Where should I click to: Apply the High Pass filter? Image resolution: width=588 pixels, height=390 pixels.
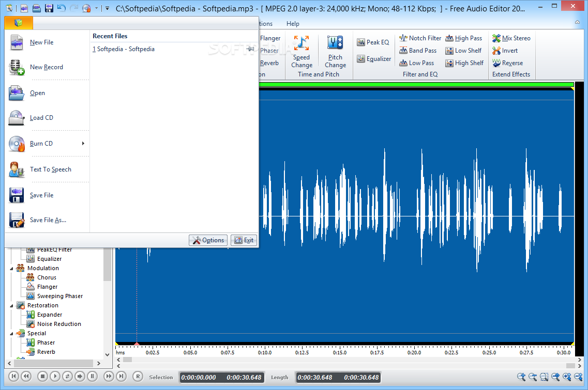coord(464,38)
